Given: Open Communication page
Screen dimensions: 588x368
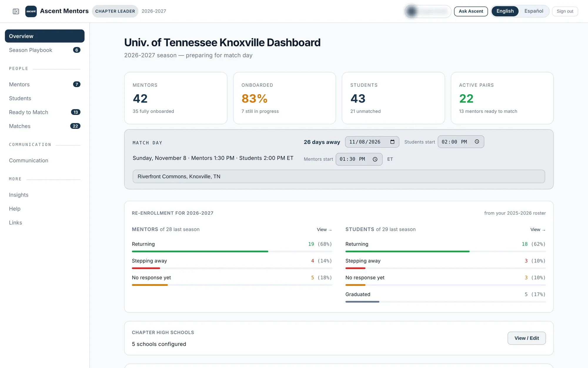Looking at the screenshot, I should tap(45, 160).
